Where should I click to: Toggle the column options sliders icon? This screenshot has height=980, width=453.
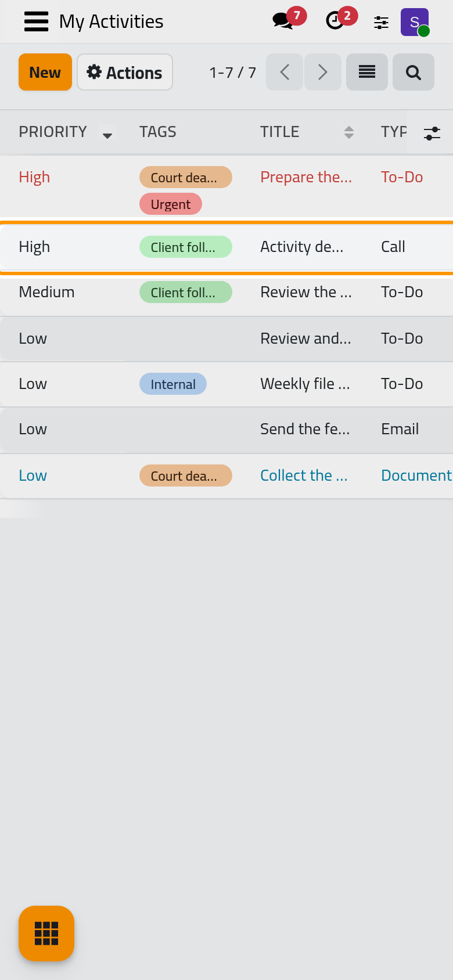point(432,133)
